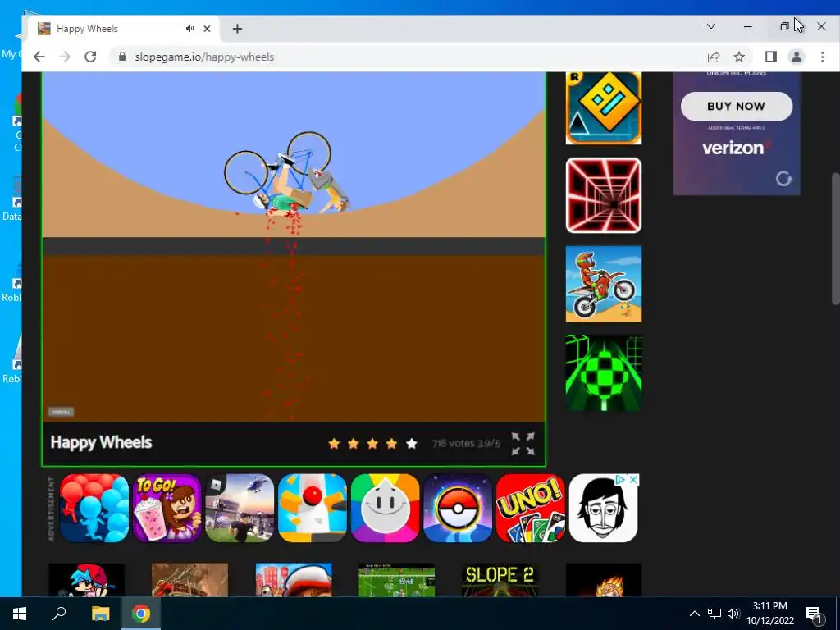The image size is (840, 630).
Task: Rate the game five stars
Action: (x=412, y=444)
